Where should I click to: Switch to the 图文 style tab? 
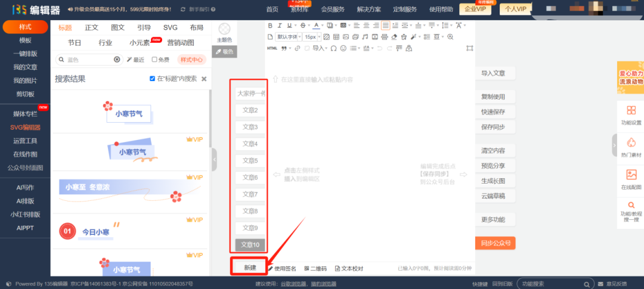118,27
